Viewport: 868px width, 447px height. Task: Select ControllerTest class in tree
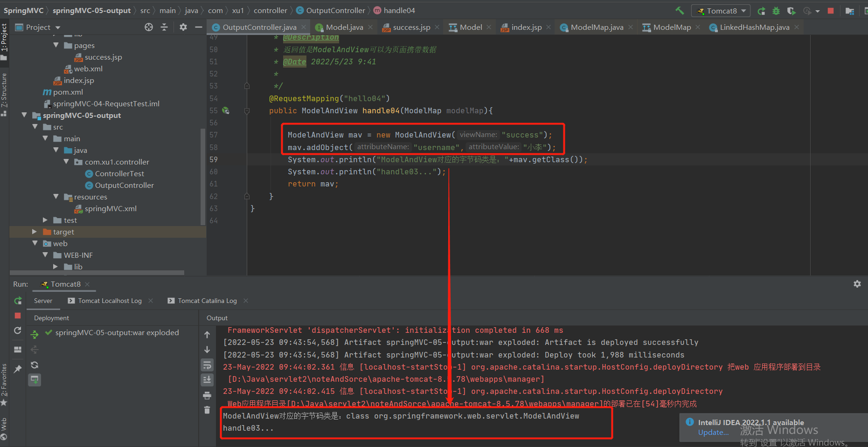(119, 173)
